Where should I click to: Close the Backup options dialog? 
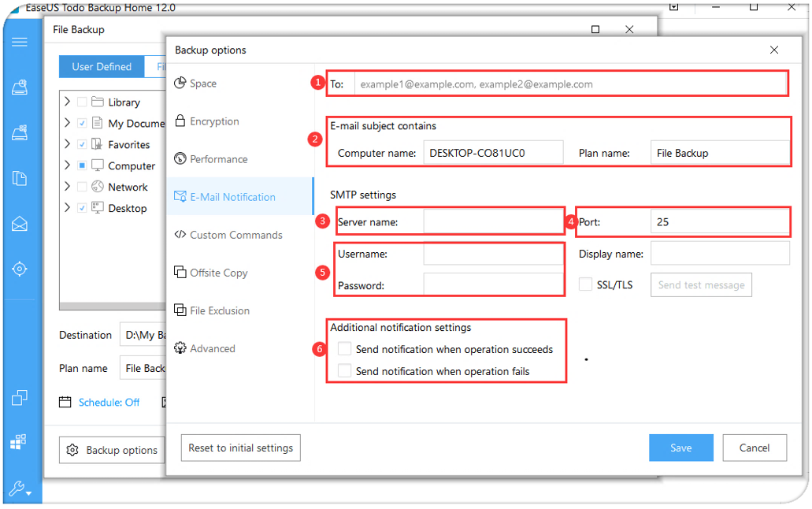(x=773, y=50)
